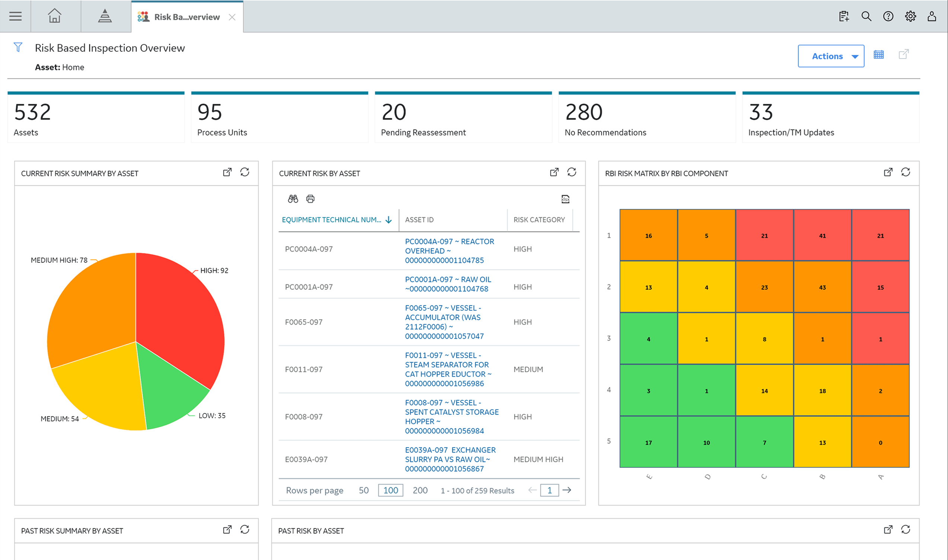This screenshot has height=560, width=948.
Task: Open the binoculars search icon in grid
Action: [293, 199]
